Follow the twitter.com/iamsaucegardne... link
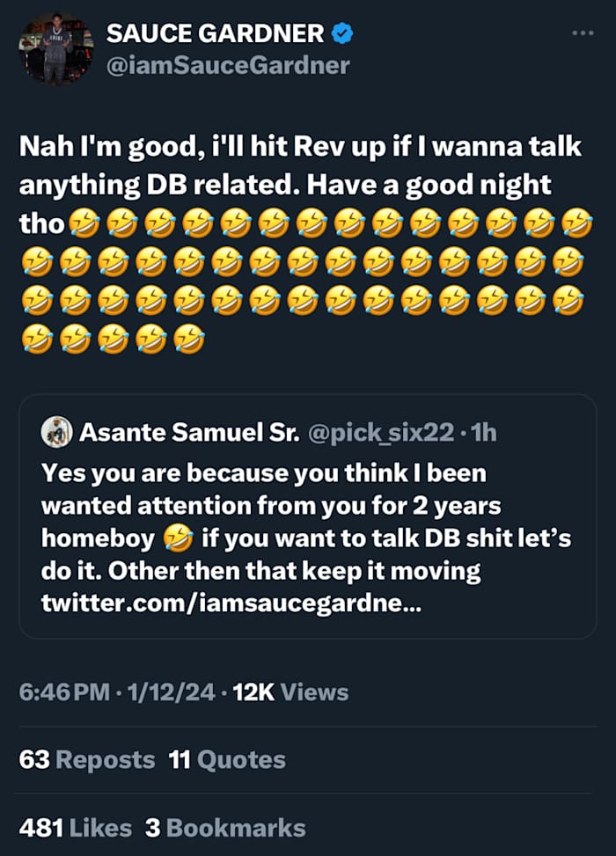 click(231, 604)
